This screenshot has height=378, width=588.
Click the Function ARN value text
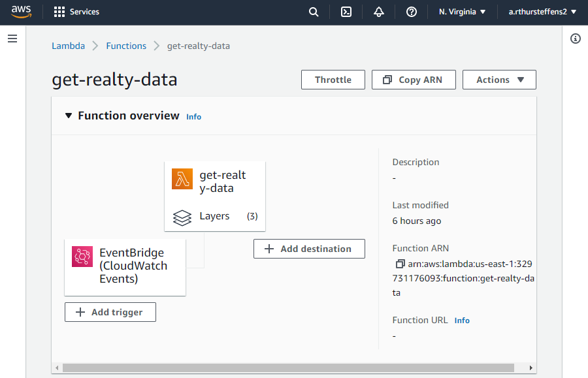coord(463,278)
